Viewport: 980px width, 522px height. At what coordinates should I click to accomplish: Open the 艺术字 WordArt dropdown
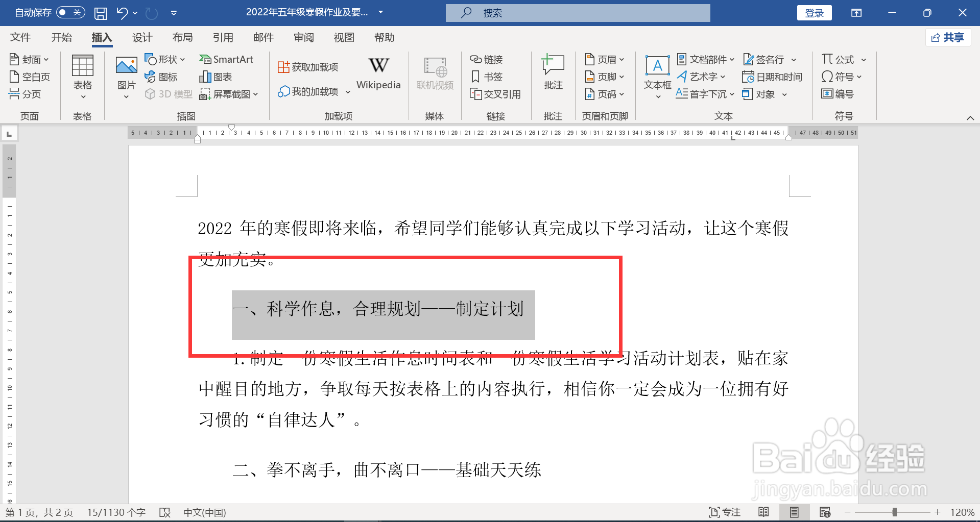(x=702, y=77)
